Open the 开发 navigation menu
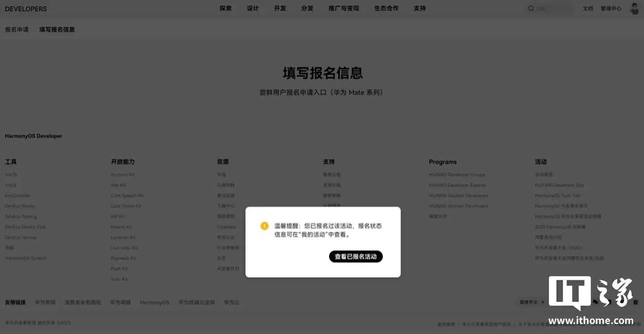644x334 pixels. [280, 8]
